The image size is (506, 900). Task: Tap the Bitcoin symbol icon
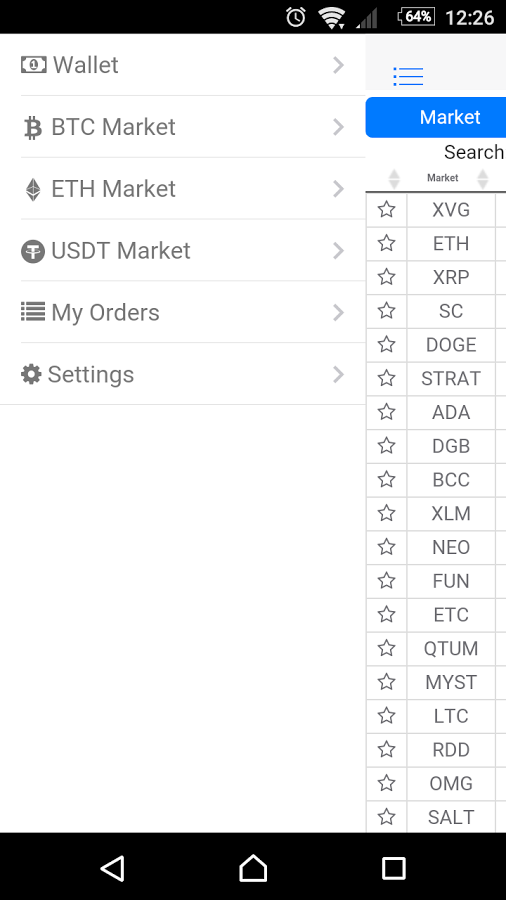33,127
